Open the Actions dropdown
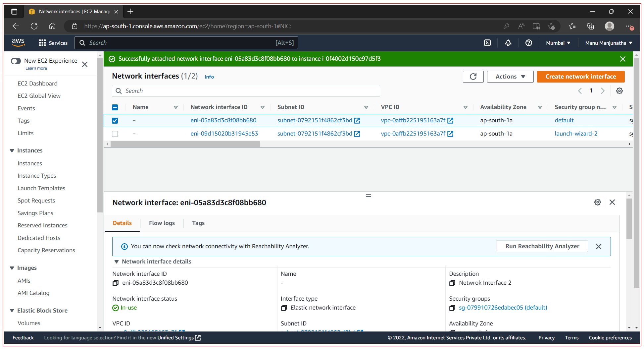 pos(510,77)
